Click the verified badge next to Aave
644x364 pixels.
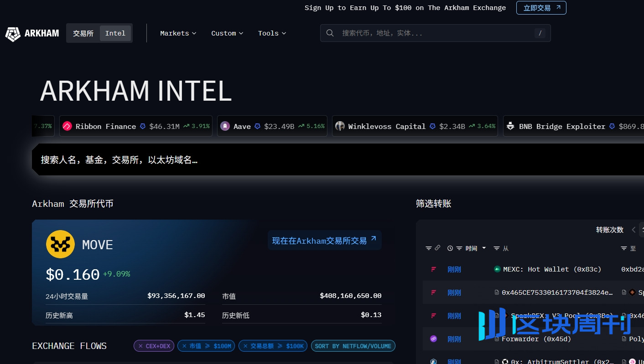[x=257, y=126]
